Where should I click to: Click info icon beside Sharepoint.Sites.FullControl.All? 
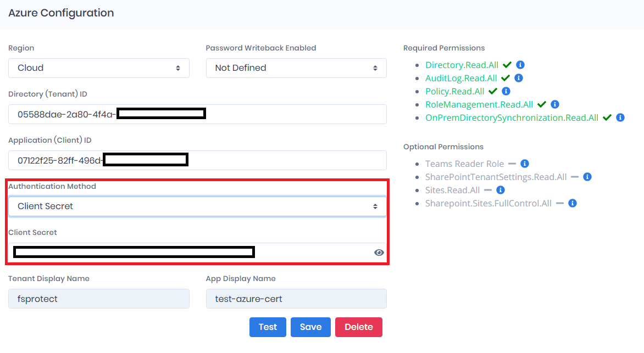pos(572,203)
